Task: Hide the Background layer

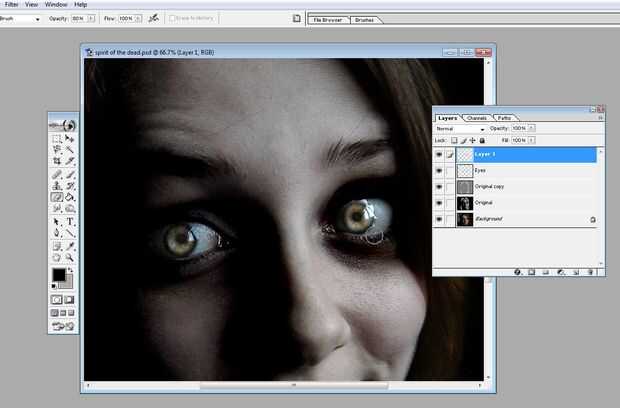Action: click(x=439, y=219)
